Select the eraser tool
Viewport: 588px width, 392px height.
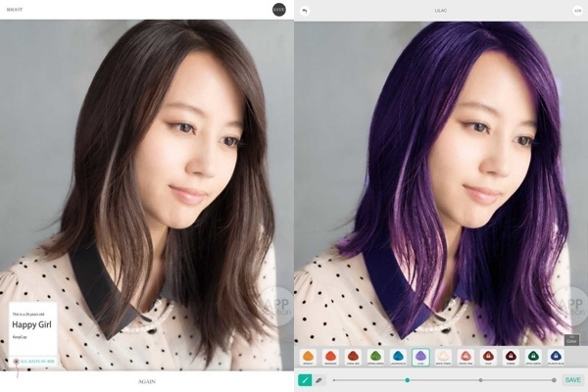pyautogui.click(x=319, y=379)
